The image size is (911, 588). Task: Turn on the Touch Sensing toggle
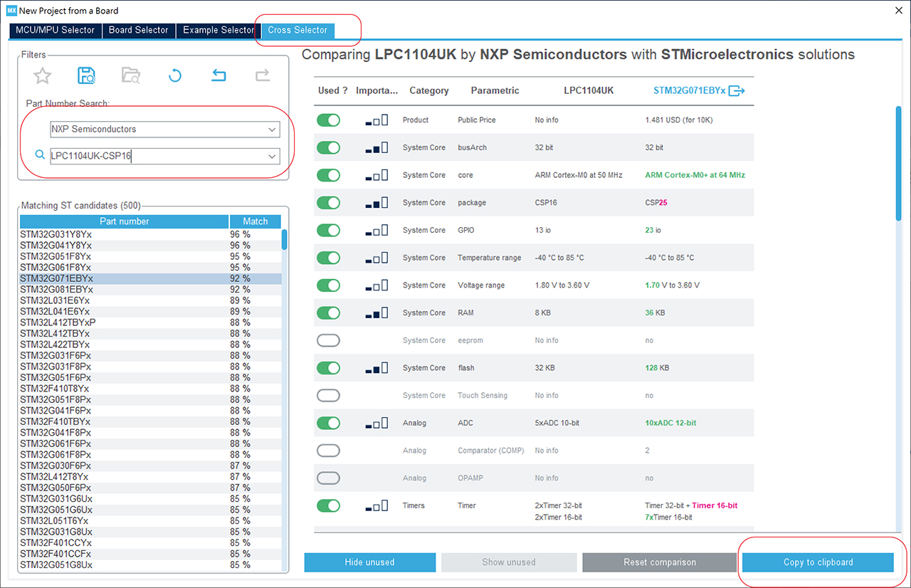[328, 396]
